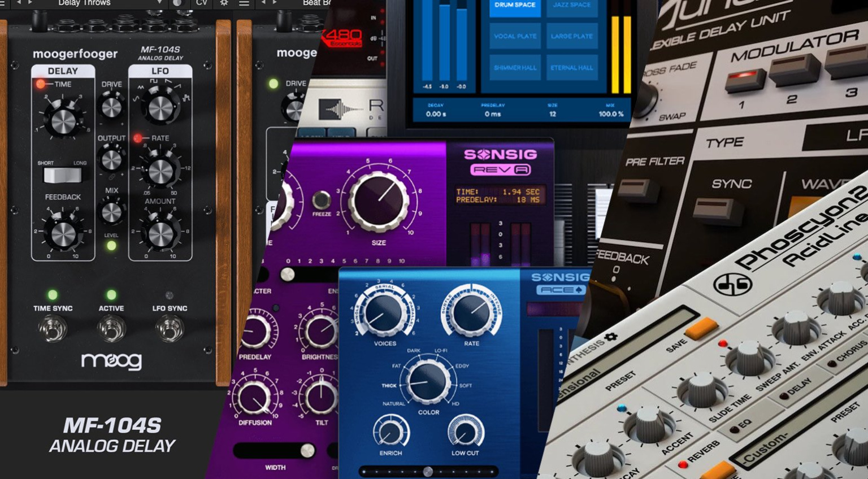Toggle the LFO Sync footswitch
This screenshot has height=479, width=868.
170,329
